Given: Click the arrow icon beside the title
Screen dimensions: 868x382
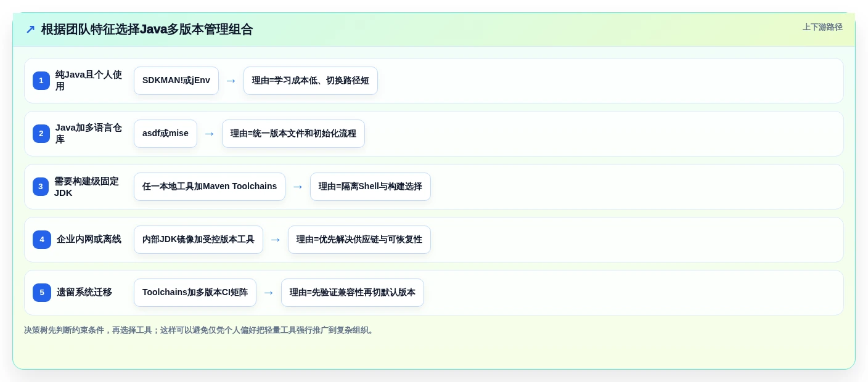Looking at the screenshot, I should (30, 30).
